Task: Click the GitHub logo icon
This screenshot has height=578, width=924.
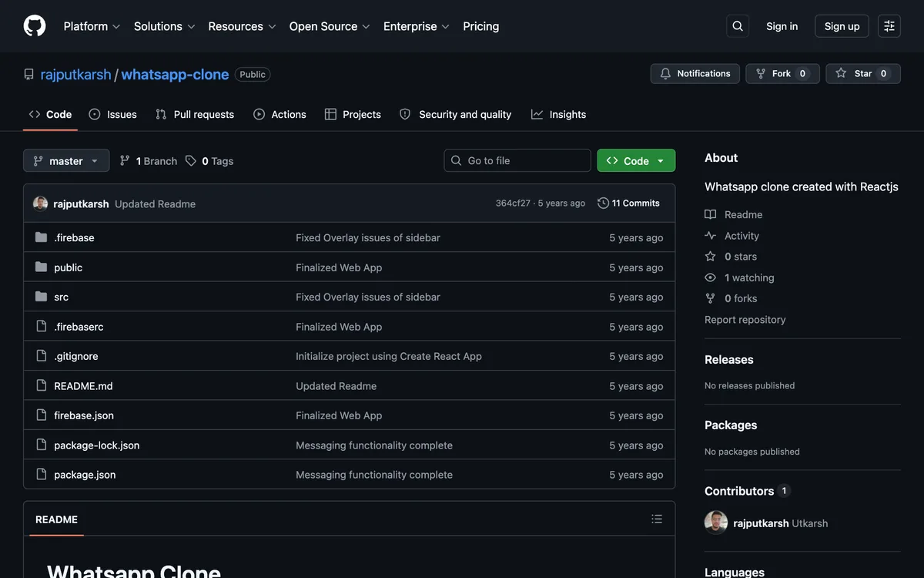Action: [x=35, y=26]
